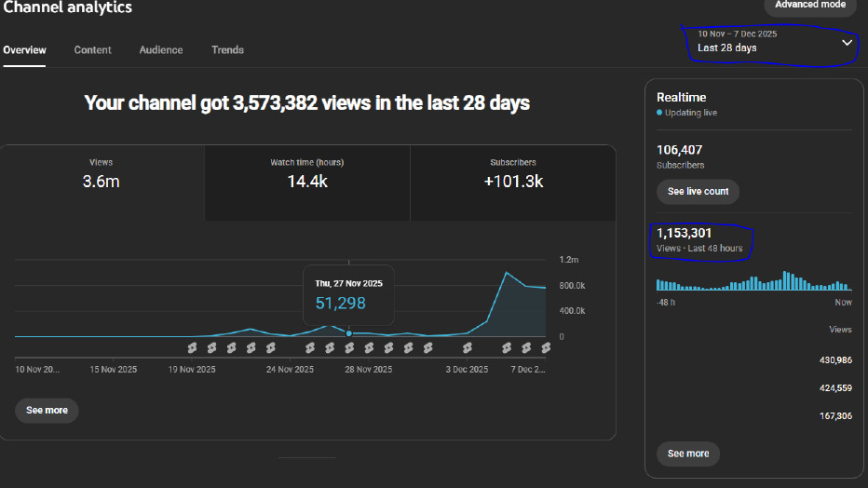Screen dimensions: 868x488
Task: Click the Shorts marker below 27 Nov data point
Action: pos(349,347)
